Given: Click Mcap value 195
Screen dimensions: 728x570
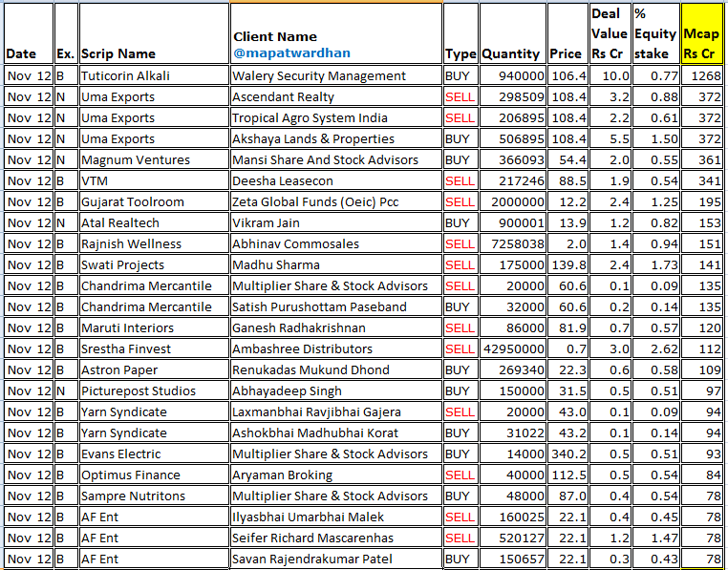Looking at the screenshot, I should (x=701, y=201).
